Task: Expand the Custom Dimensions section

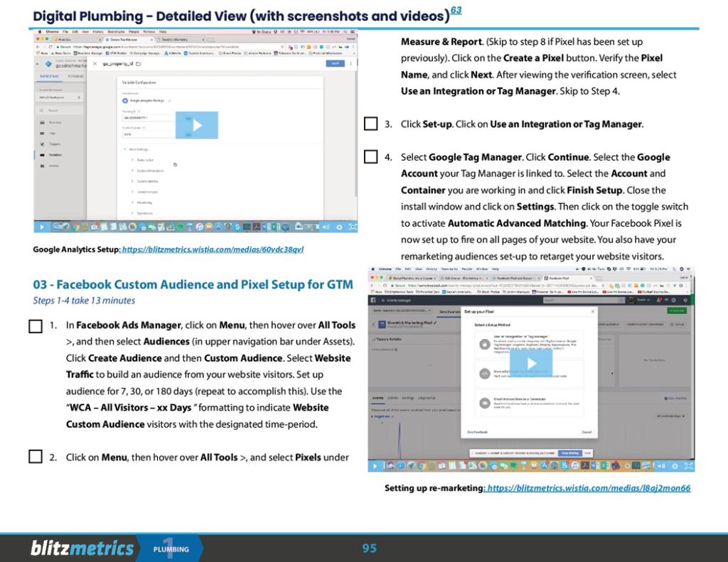Action: pyautogui.click(x=147, y=171)
